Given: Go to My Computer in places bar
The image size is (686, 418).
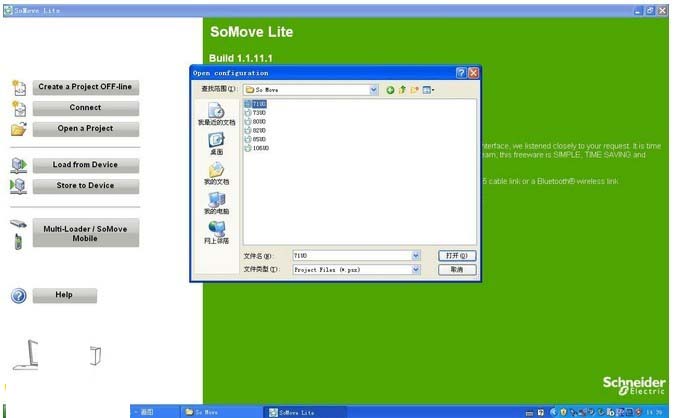Looking at the screenshot, I should coord(216,204).
